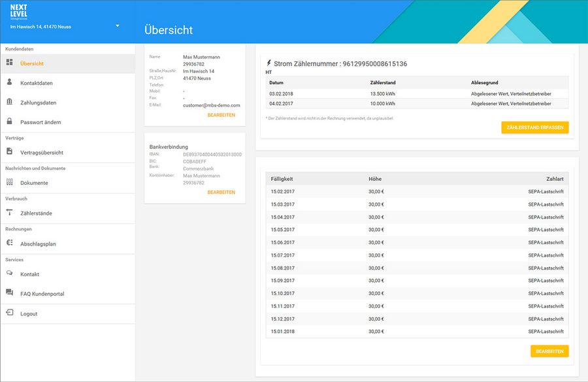This screenshot has height=382, width=588.
Task: Select payment row 15.02.2017
Action: click(417, 191)
